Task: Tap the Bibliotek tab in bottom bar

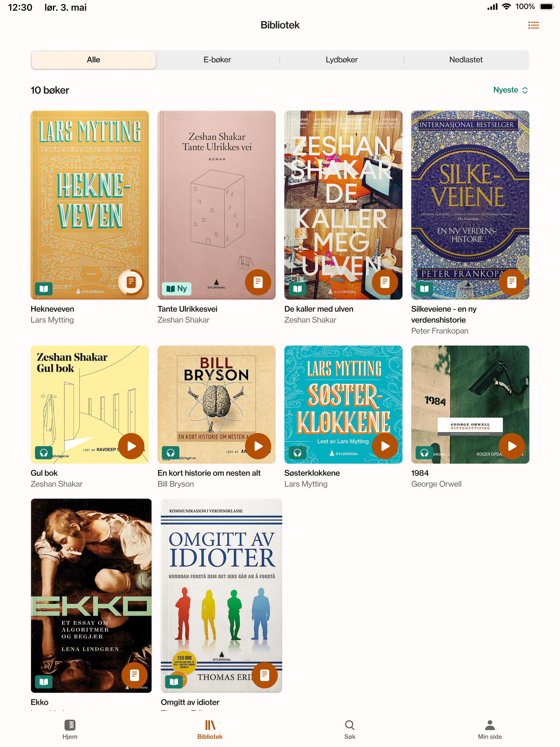Action: (210, 730)
